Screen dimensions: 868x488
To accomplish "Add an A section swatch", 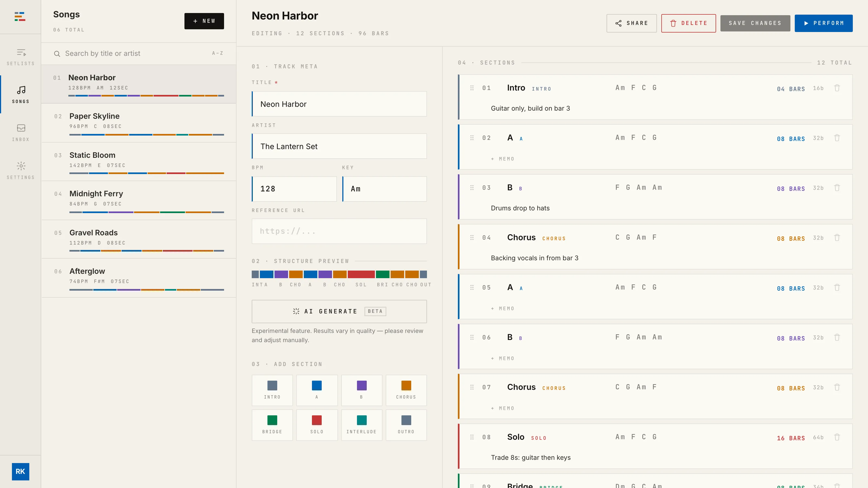I will pyautogui.click(x=317, y=390).
